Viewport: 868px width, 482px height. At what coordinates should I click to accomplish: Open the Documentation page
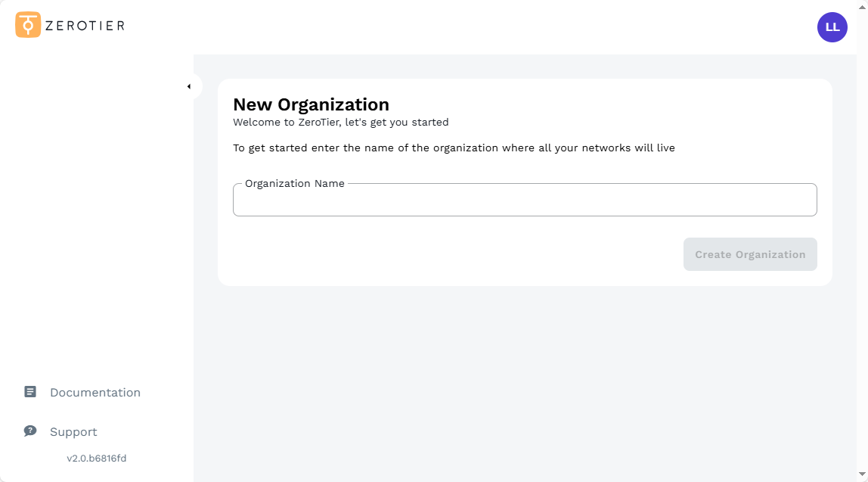point(95,392)
